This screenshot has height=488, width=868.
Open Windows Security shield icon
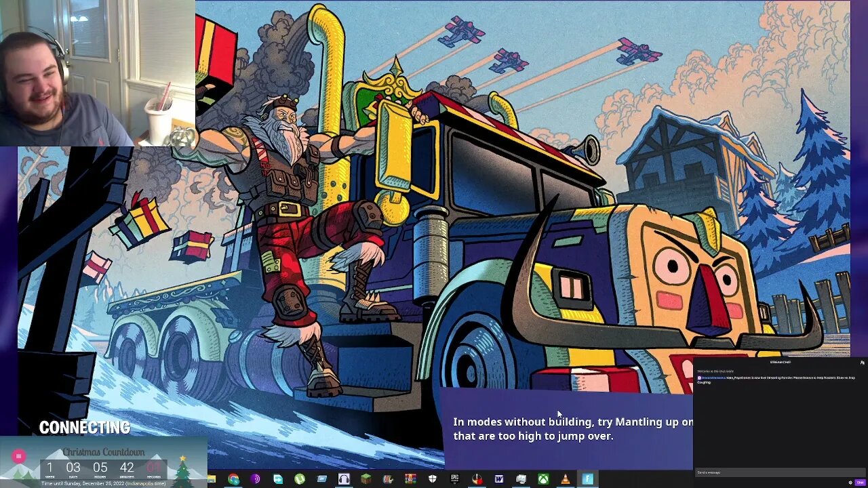(433, 479)
